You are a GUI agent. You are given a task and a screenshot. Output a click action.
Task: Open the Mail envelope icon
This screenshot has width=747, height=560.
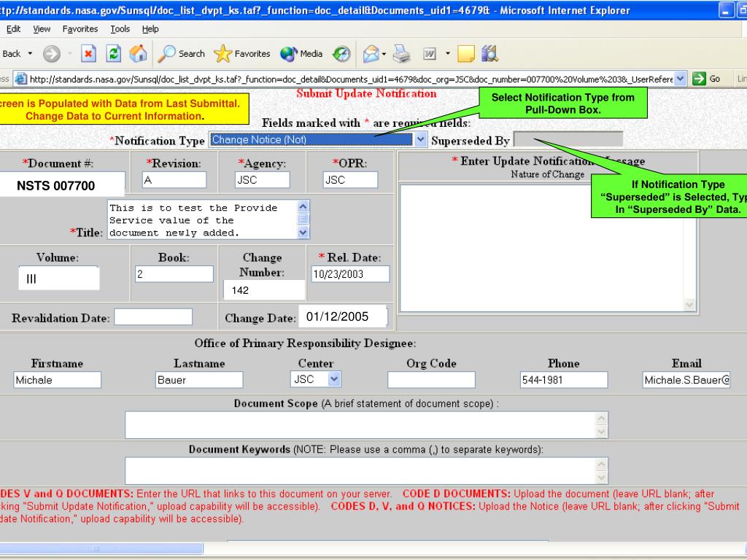pos(371,54)
